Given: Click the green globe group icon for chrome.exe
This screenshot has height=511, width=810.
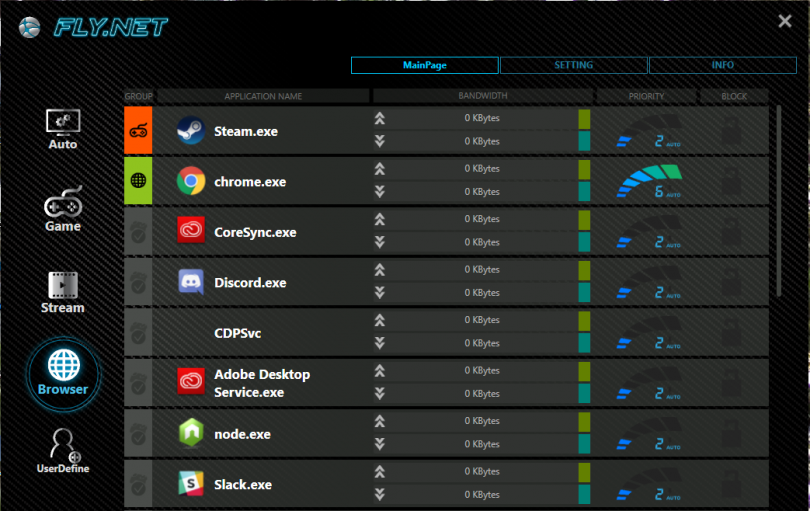Looking at the screenshot, I should (x=138, y=181).
